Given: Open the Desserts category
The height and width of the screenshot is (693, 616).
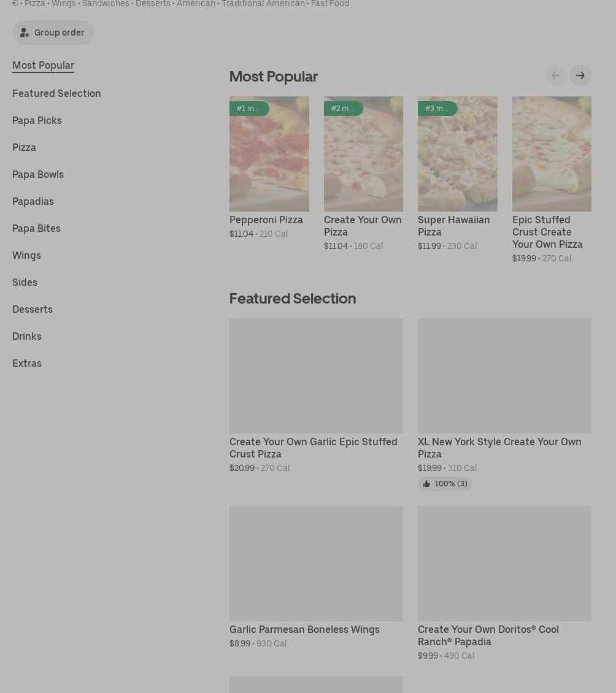Looking at the screenshot, I should tap(33, 309).
